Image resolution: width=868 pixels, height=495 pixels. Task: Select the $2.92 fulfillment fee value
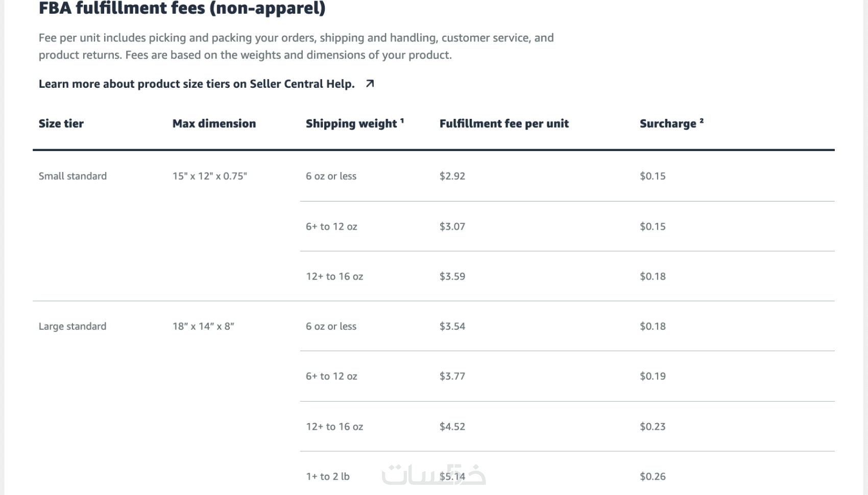pos(452,176)
